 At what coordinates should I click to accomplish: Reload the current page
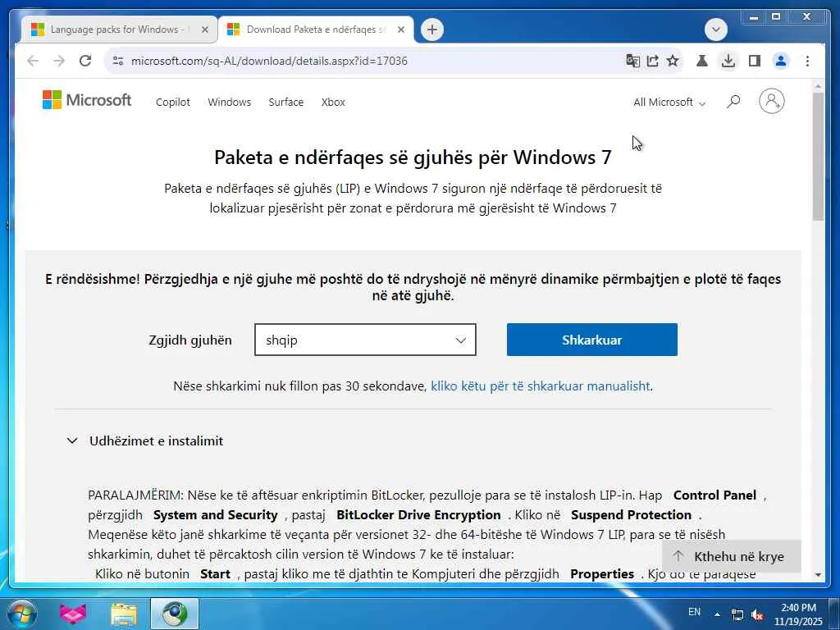point(85,61)
